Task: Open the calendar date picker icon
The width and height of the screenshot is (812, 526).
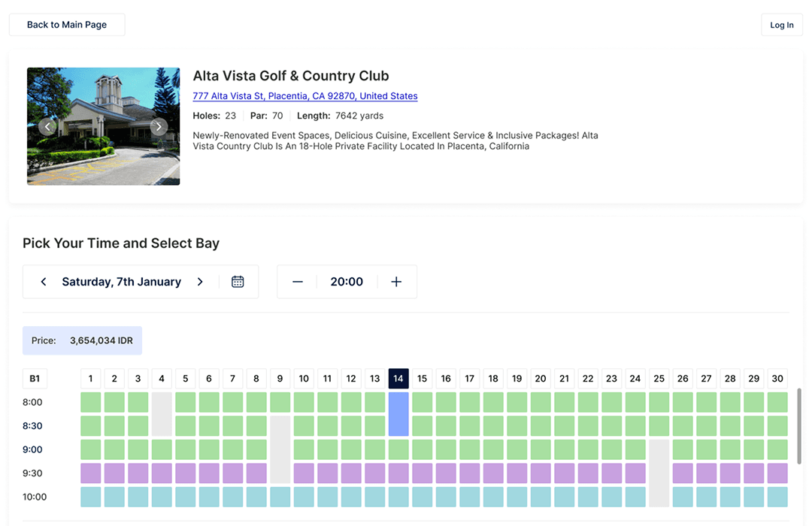Action: [x=238, y=282]
